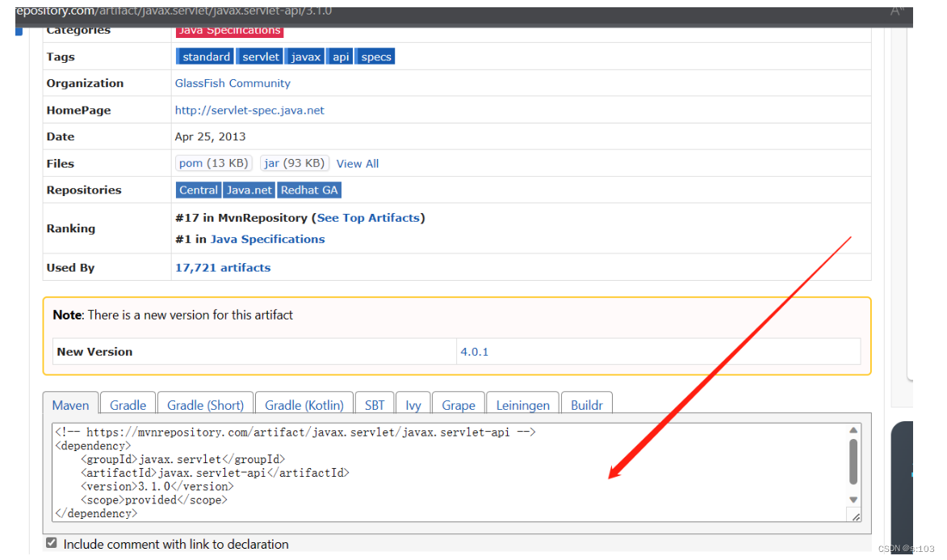Toggle "Include comment with link to declaration"
Screen dimensions: 947x560
point(51,542)
